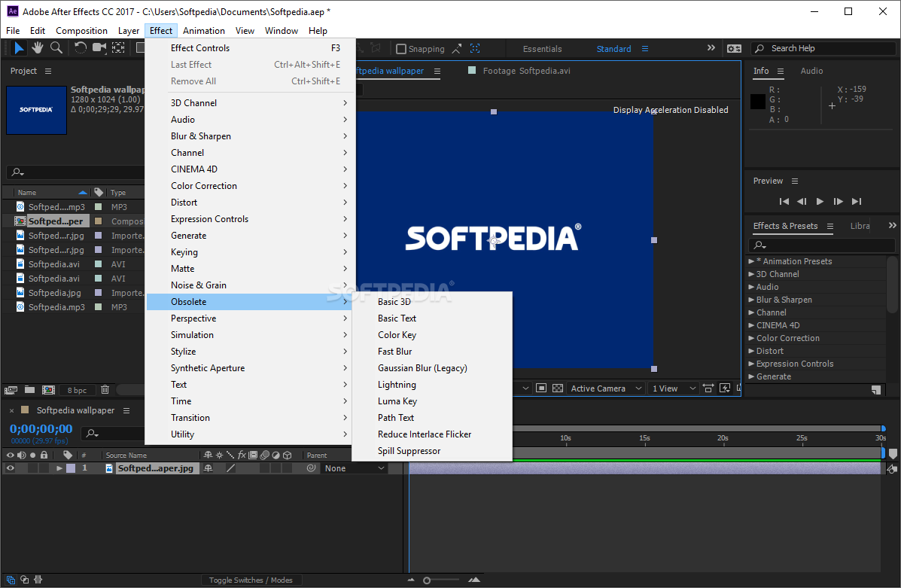Image resolution: width=901 pixels, height=588 pixels.
Task: Click the timeline zoom slider handle
Action: 426,580
